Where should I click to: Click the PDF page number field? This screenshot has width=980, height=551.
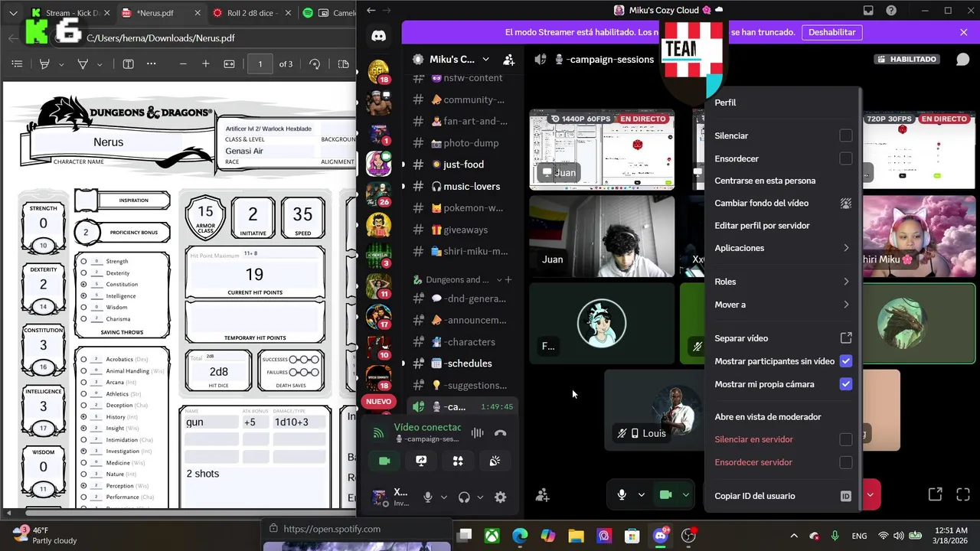click(x=260, y=64)
